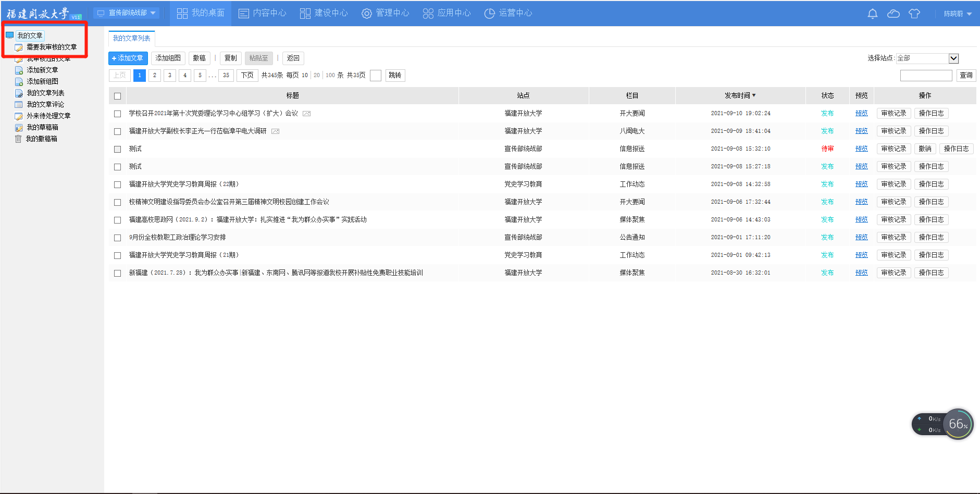Click 撤销 button on the 待审 row

point(925,149)
